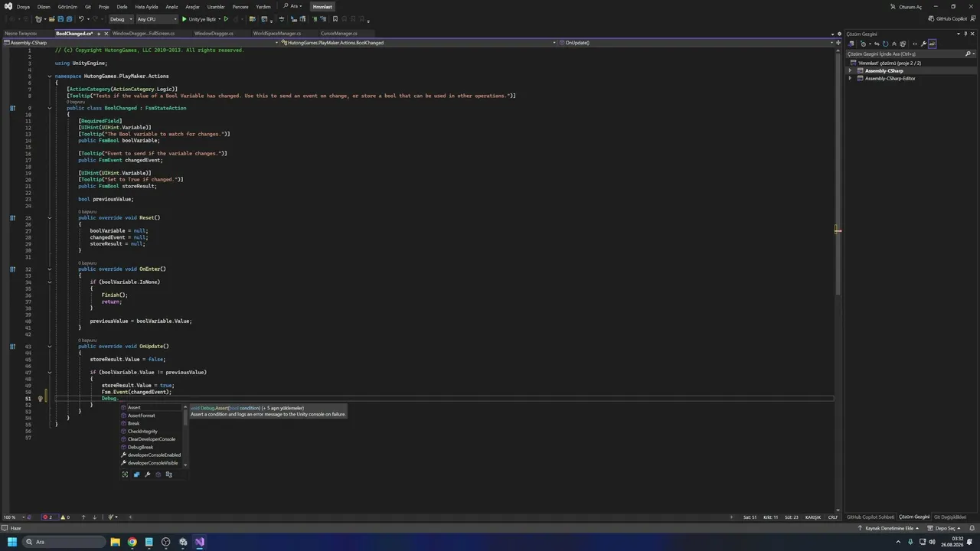Open the Görünüm menu
980x551 pixels.
67,6
